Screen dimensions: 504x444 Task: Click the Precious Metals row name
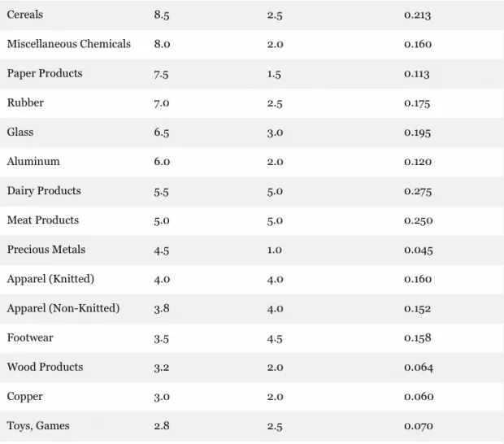pos(46,249)
